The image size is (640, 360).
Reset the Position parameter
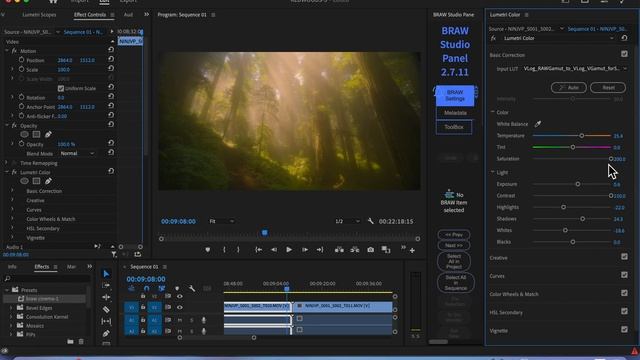click(111, 60)
